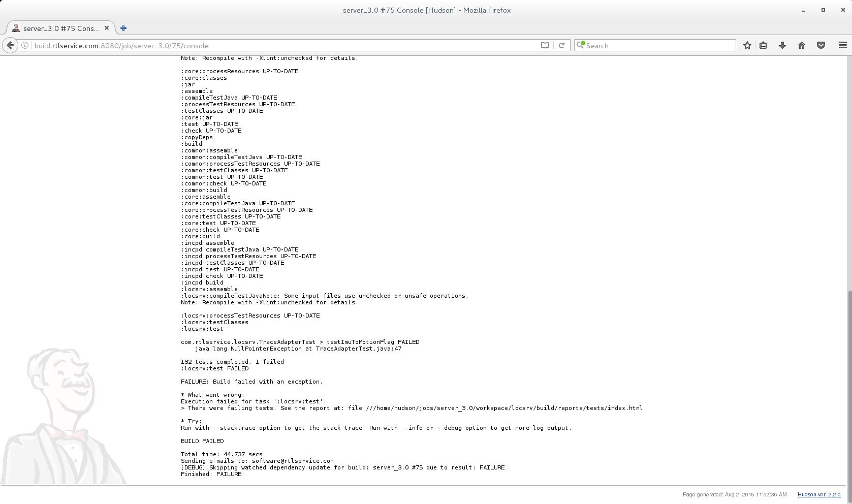Click 'Total time: 44.737 secs' line
This screenshot has height=504, width=852.
(x=222, y=454)
